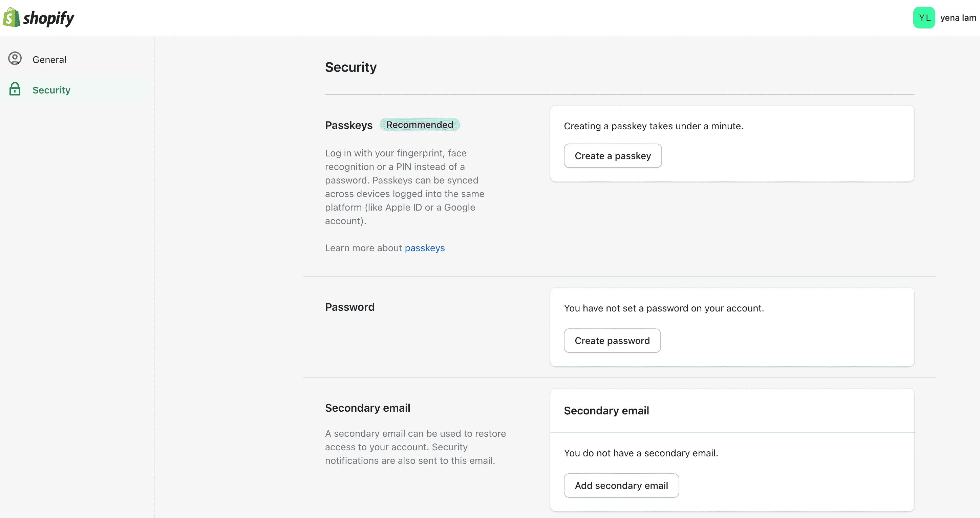The width and height of the screenshot is (980, 518).
Task: Click 'Creating a passkey takes under a minute.' text
Action: tap(653, 126)
